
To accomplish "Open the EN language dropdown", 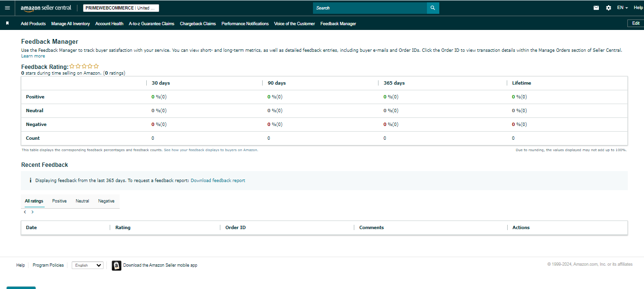I will (x=622, y=8).
